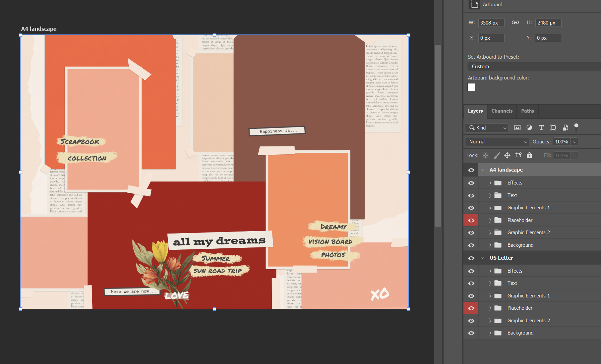Click the artboard Width input field
Viewport: 601px width, 364px height.
click(491, 23)
